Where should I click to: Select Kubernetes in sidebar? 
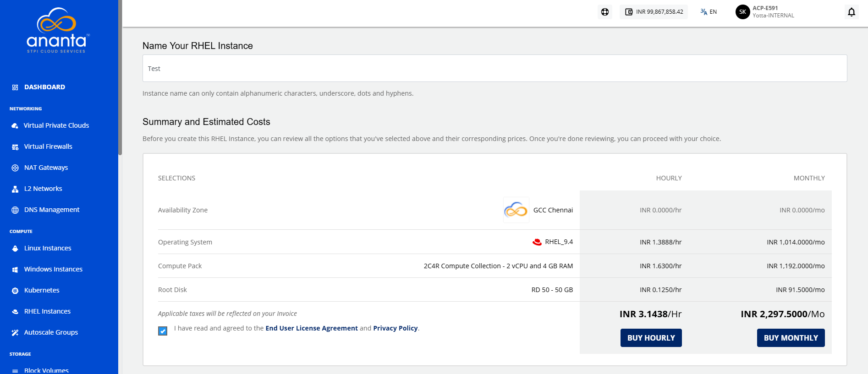[x=42, y=290]
